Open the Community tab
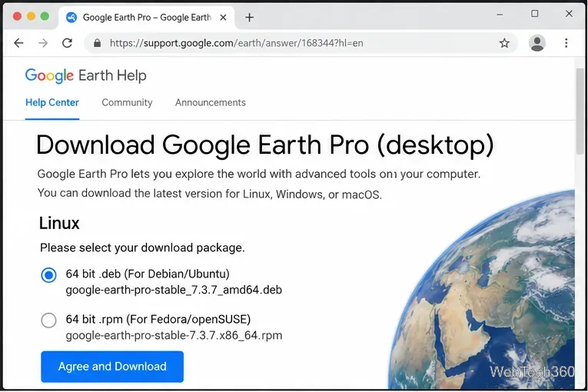 coord(127,102)
